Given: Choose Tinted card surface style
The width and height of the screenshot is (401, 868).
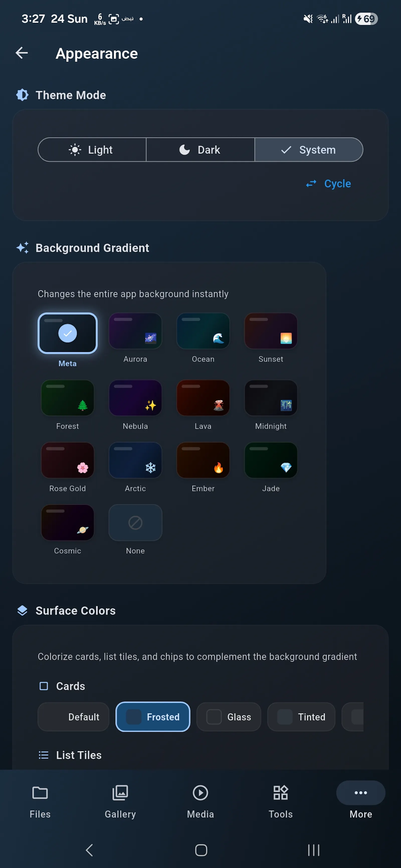Looking at the screenshot, I should pos(301,717).
